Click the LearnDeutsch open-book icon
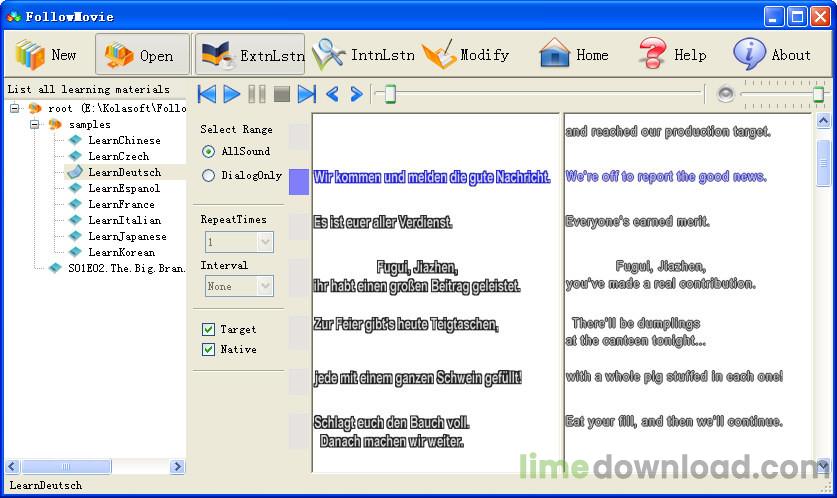 [75, 172]
